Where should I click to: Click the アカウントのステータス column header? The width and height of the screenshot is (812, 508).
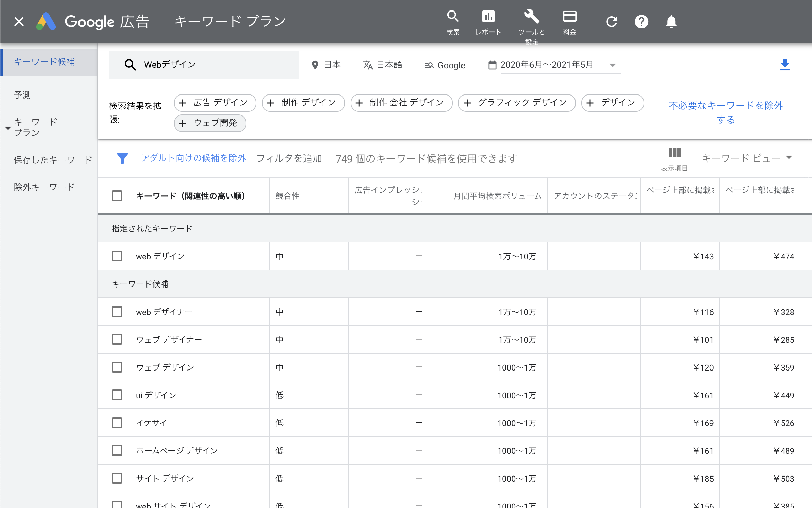(x=595, y=196)
